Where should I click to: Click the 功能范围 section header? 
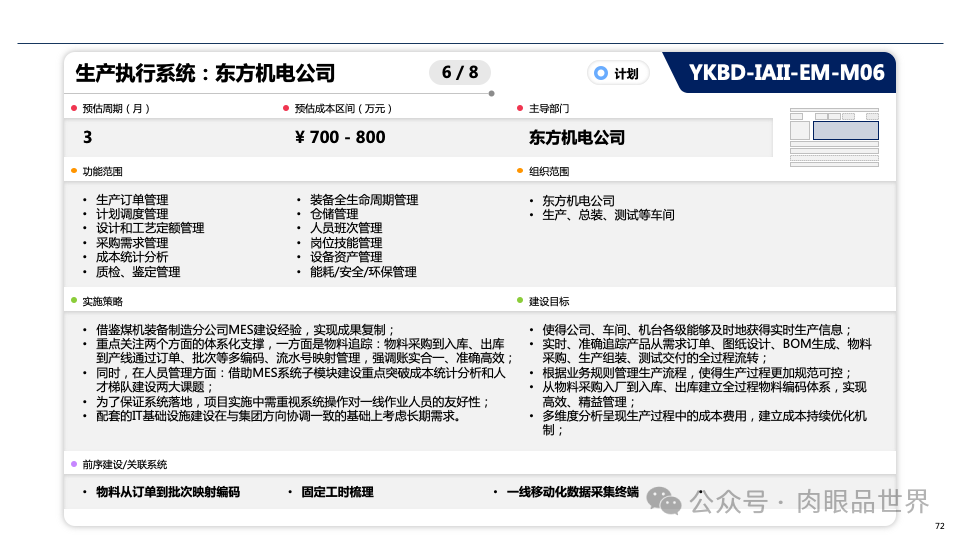click(x=102, y=171)
